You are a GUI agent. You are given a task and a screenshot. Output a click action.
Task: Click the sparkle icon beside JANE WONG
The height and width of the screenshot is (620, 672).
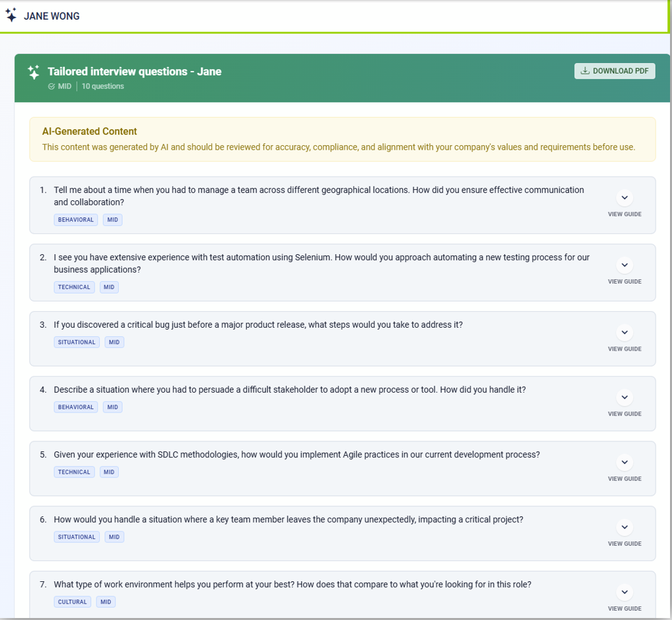click(x=11, y=16)
